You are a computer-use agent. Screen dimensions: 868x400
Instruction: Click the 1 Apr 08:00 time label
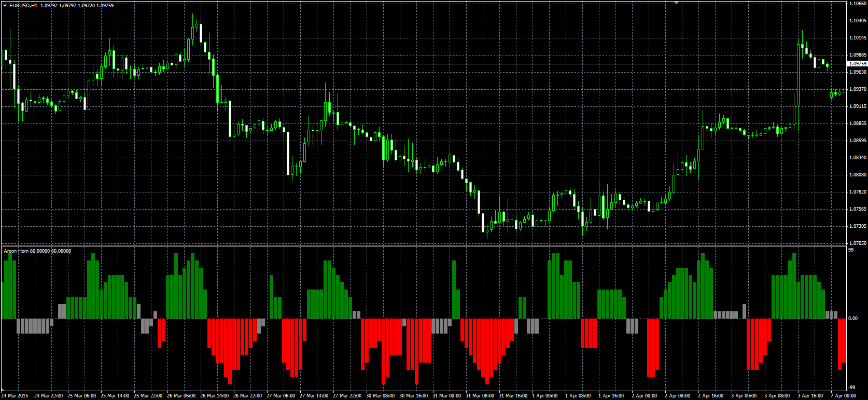pos(578,396)
